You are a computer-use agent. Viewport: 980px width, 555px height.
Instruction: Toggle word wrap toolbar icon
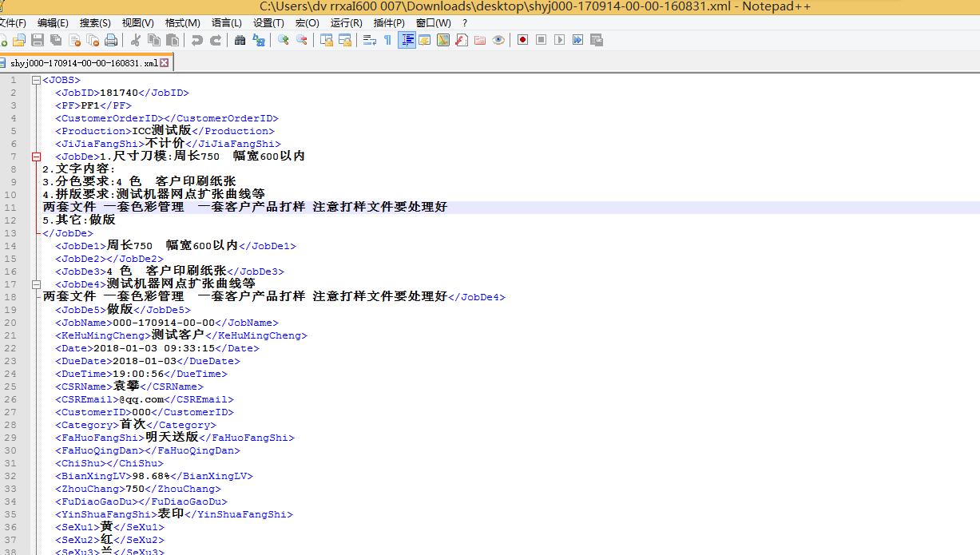coord(369,40)
